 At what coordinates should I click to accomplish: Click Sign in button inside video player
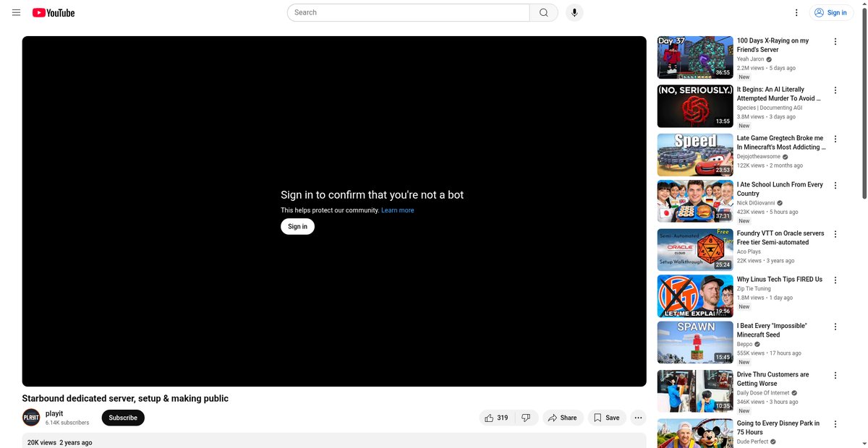tap(297, 226)
